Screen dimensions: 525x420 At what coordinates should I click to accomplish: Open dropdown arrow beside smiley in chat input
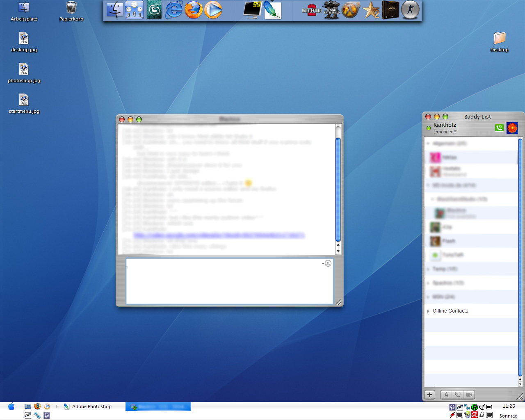point(323,263)
